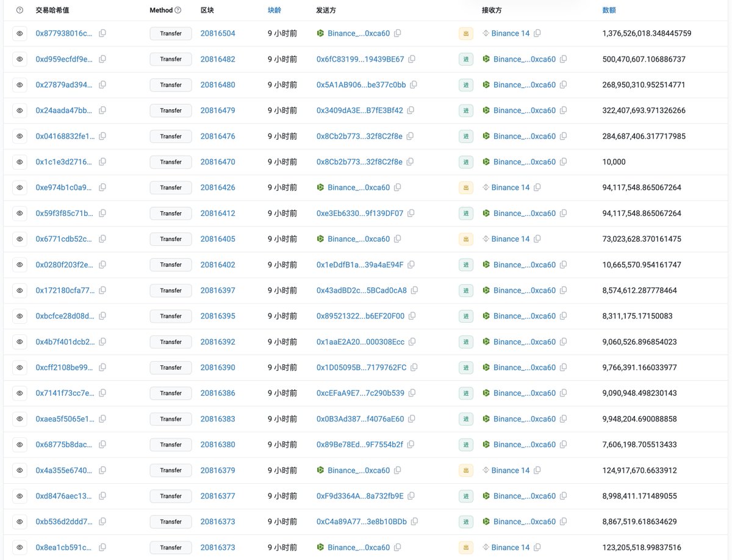Click Transfer method badge for block 20816470

point(171,162)
